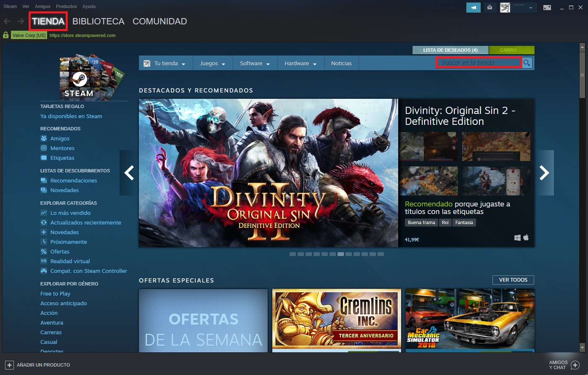Click the Realidad virtual VR icon
Image resolution: width=588 pixels, height=375 pixels.
click(x=45, y=261)
